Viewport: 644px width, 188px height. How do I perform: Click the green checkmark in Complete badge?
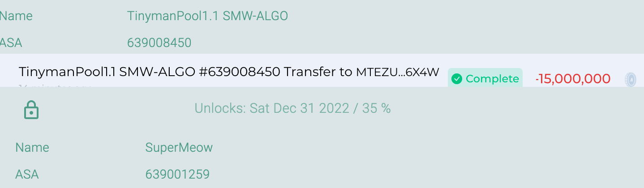pyautogui.click(x=457, y=79)
